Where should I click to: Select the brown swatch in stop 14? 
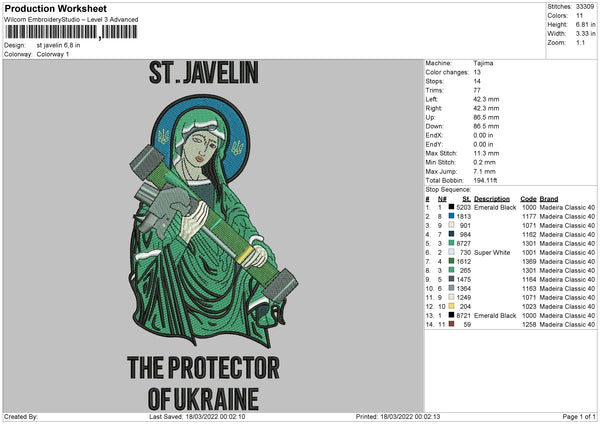tap(452, 325)
